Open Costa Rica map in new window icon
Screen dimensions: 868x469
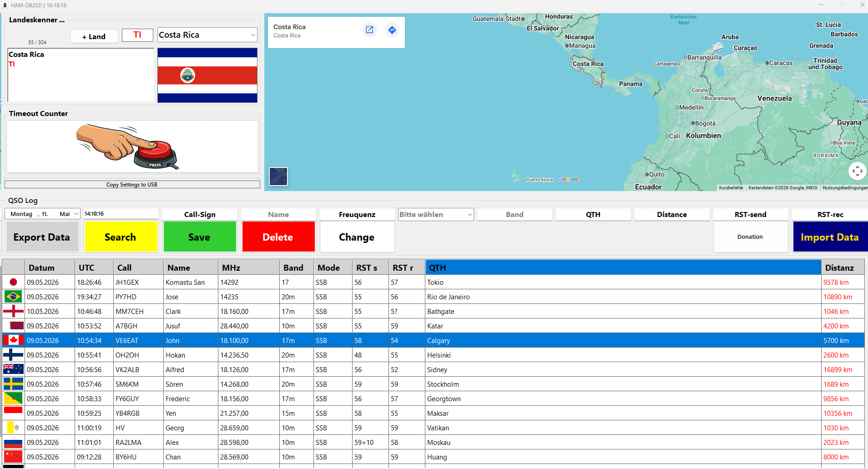pos(369,30)
